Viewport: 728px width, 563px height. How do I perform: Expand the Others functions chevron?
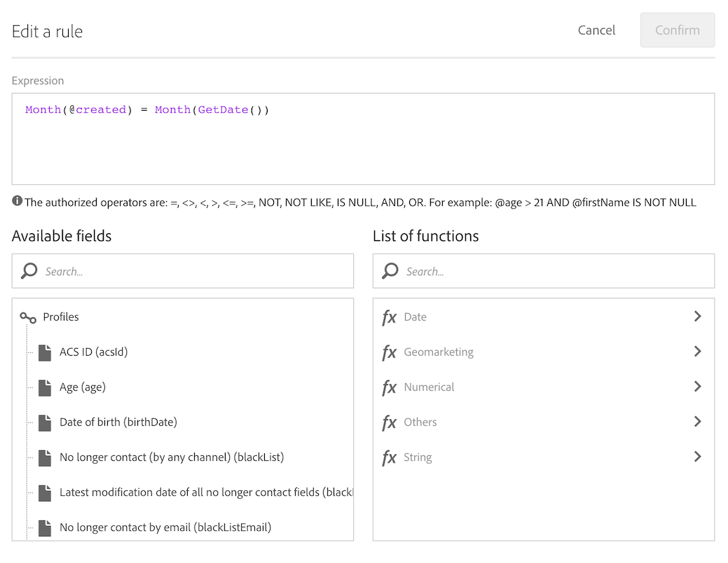coord(697,422)
